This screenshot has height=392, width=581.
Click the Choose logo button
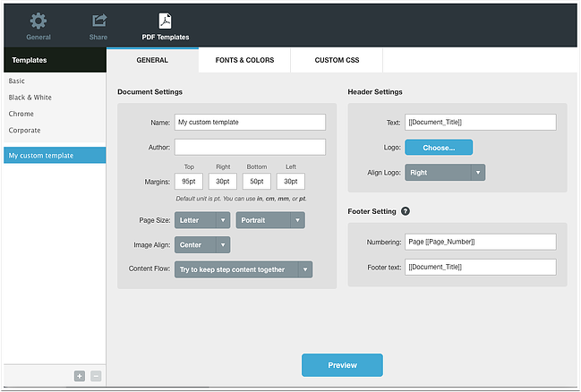[x=439, y=147]
